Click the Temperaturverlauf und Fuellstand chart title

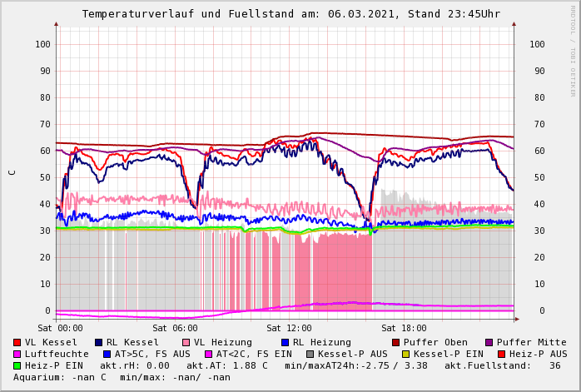(290, 14)
